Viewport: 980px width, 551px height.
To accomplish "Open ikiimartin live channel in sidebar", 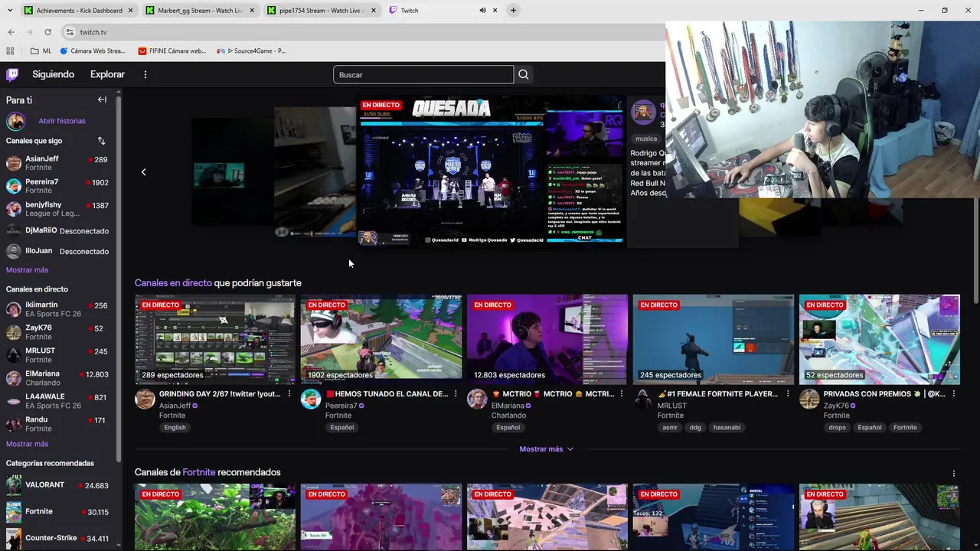I will tap(57, 309).
